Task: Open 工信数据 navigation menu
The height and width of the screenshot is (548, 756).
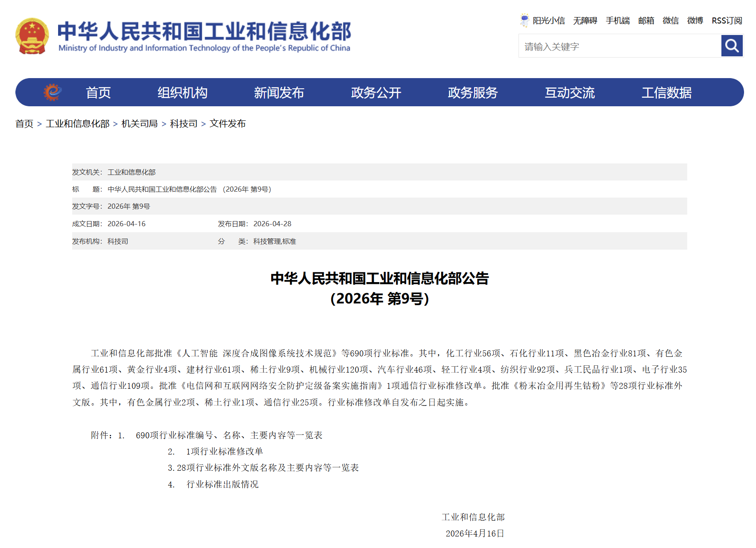Action: (667, 93)
